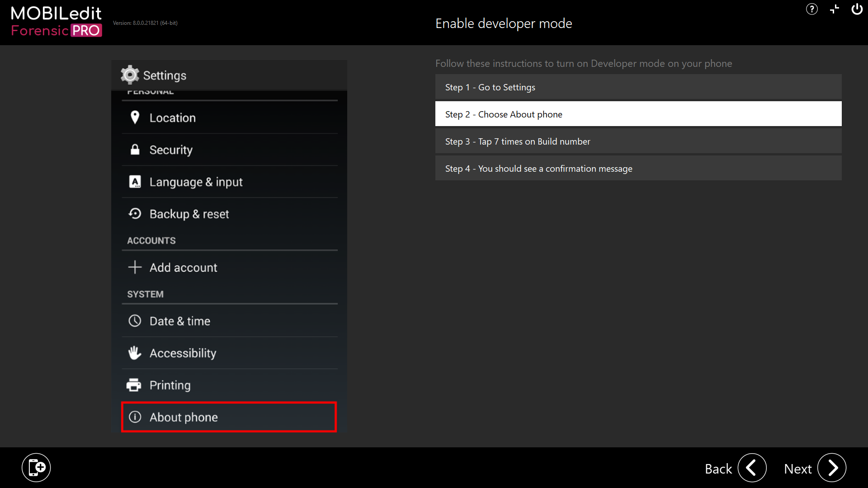
Task: Click the Settings gear icon
Action: 130,75
